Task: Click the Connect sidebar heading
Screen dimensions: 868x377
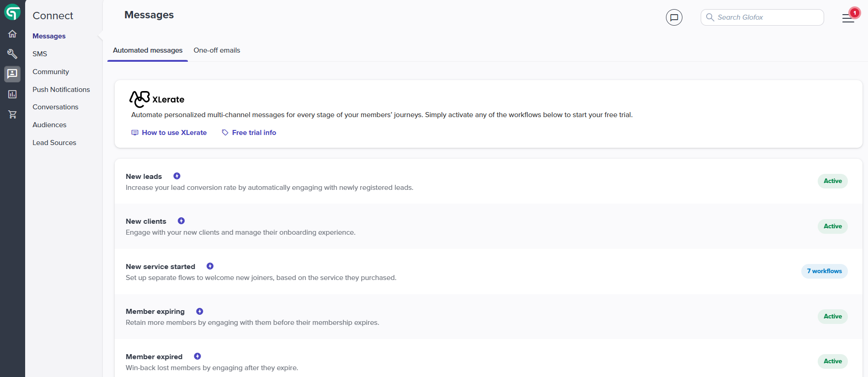Action: [53, 16]
